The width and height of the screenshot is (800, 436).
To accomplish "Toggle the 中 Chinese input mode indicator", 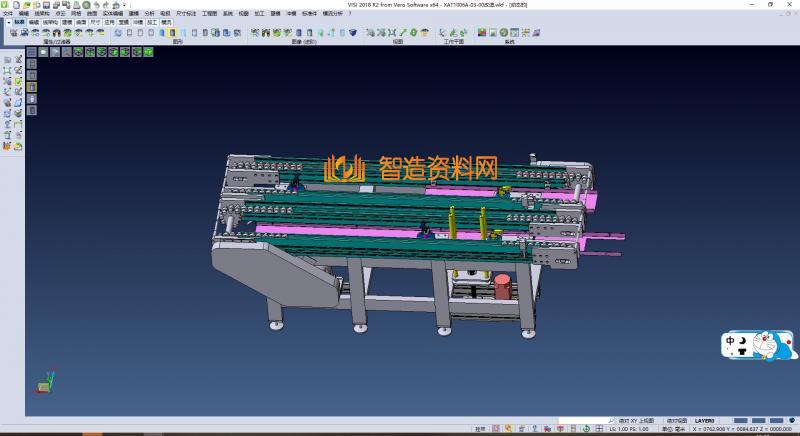I will coord(731,340).
